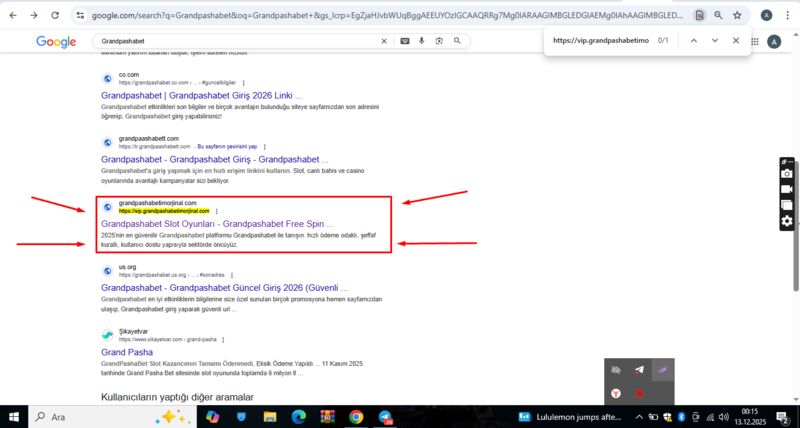Screen dimensions: 800x428
Task: Click the Grandpashabet search input field
Action: click(x=237, y=41)
